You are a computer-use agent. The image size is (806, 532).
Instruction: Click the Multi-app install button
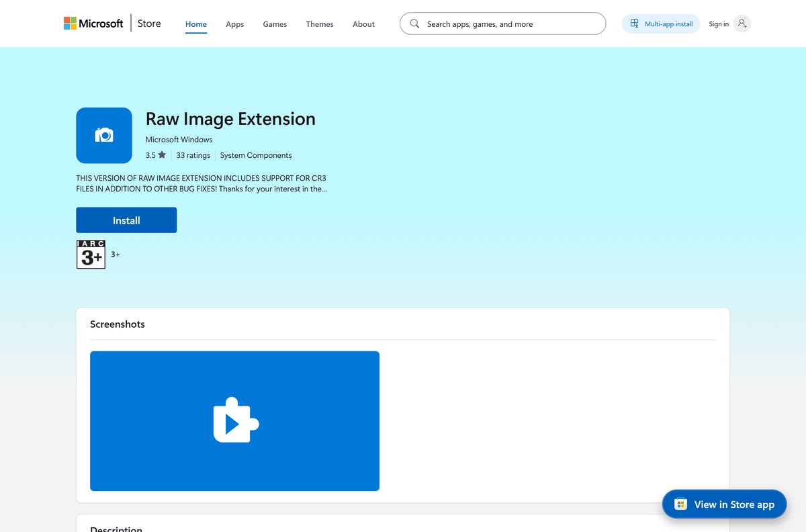(x=661, y=24)
